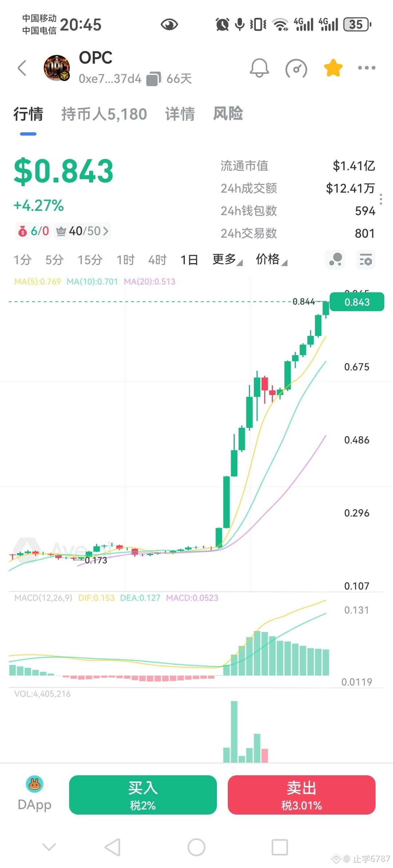Image resolution: width=393 pixels, height=868 pixels.
Task: Expand the 更多 interval dropdown
Action: click(x=227, y=260)
